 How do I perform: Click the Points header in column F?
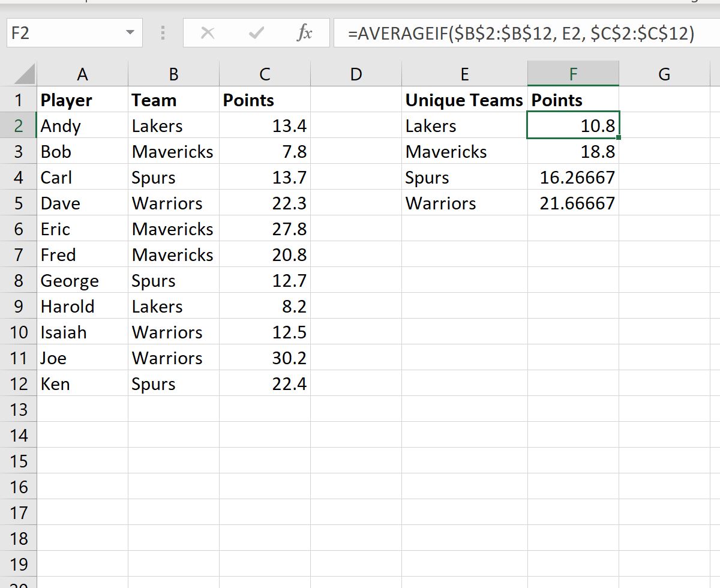tap(573, 100)
